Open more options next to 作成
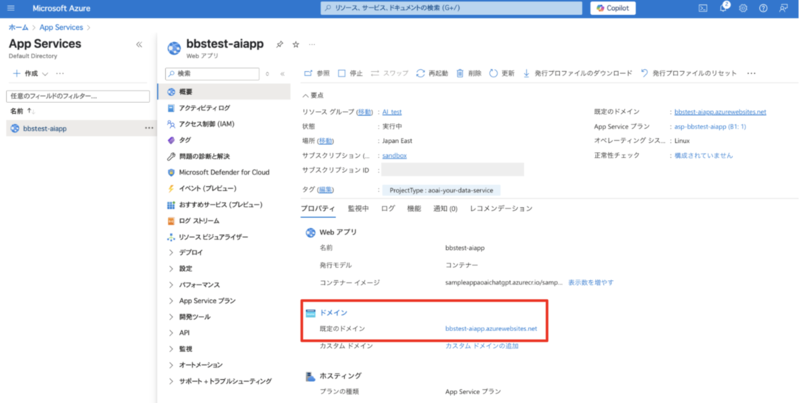Viewport: 800px width, 403px height. [x=60, y=73]
